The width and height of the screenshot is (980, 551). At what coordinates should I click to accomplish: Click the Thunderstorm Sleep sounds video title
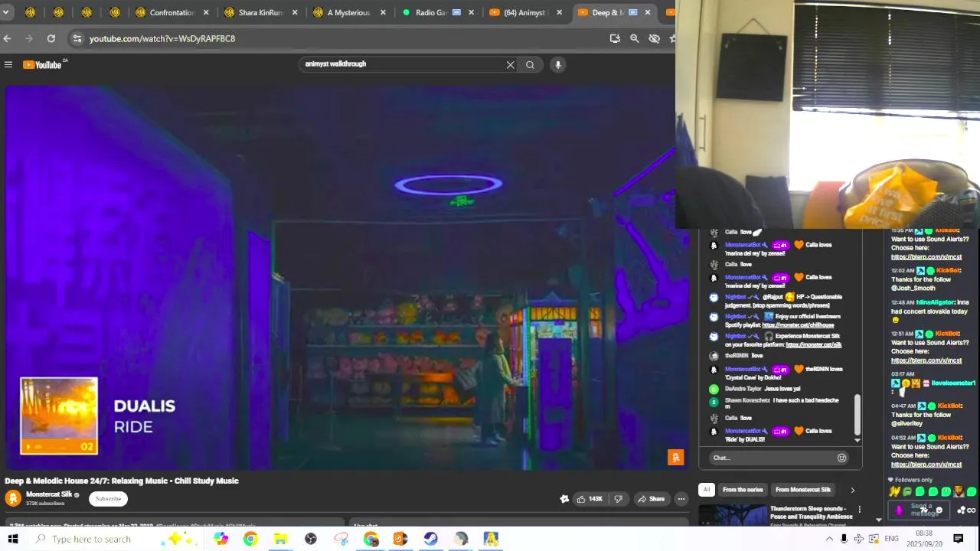[x=811, y=512]
